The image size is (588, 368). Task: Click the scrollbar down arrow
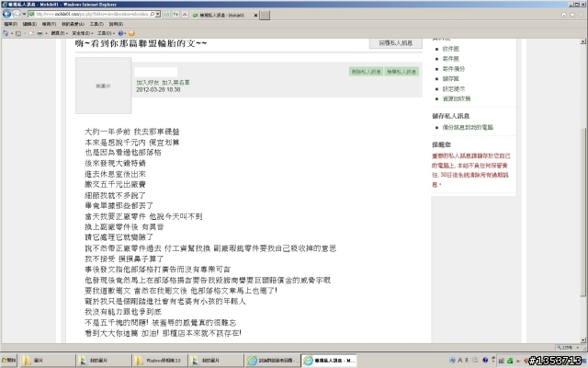583,340
